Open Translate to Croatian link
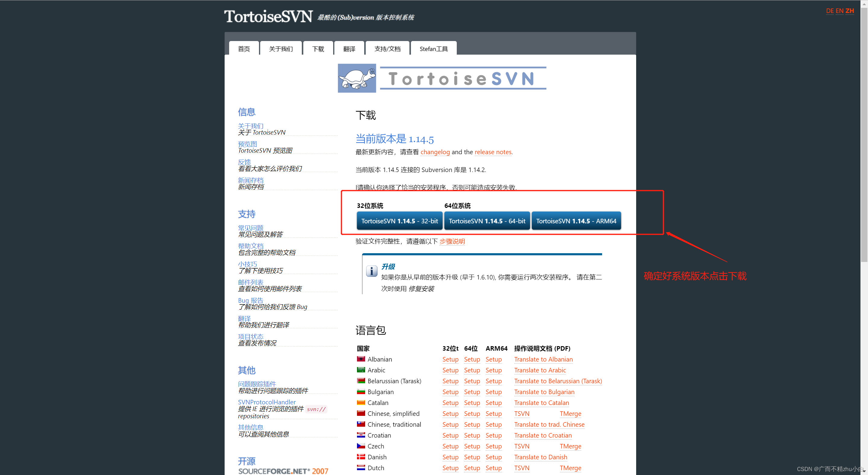868x475 pixels. (x=543, y=435)
